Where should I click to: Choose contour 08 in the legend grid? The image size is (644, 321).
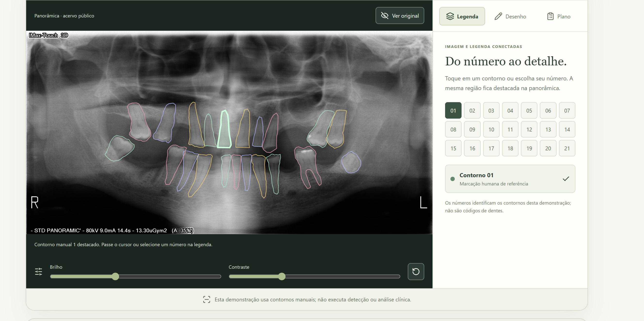click(453, 130)
